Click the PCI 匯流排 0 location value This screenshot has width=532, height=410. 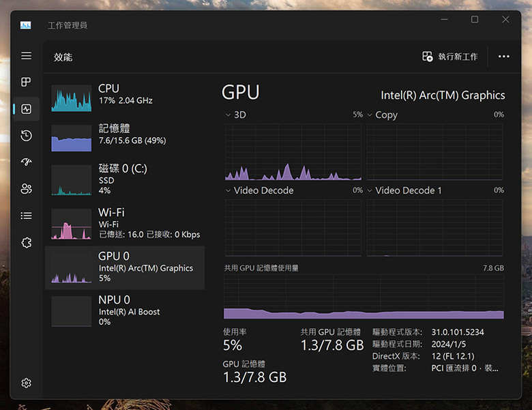(x=464, y=368)
